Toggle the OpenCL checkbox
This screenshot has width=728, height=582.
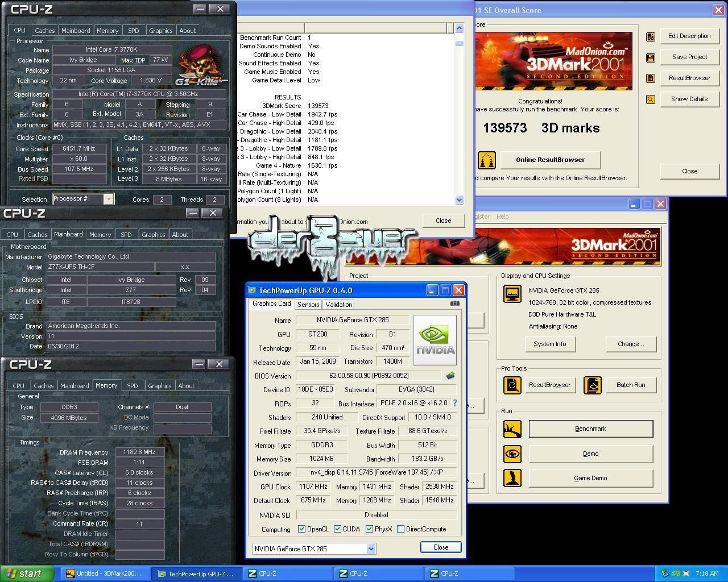point(301,529)
